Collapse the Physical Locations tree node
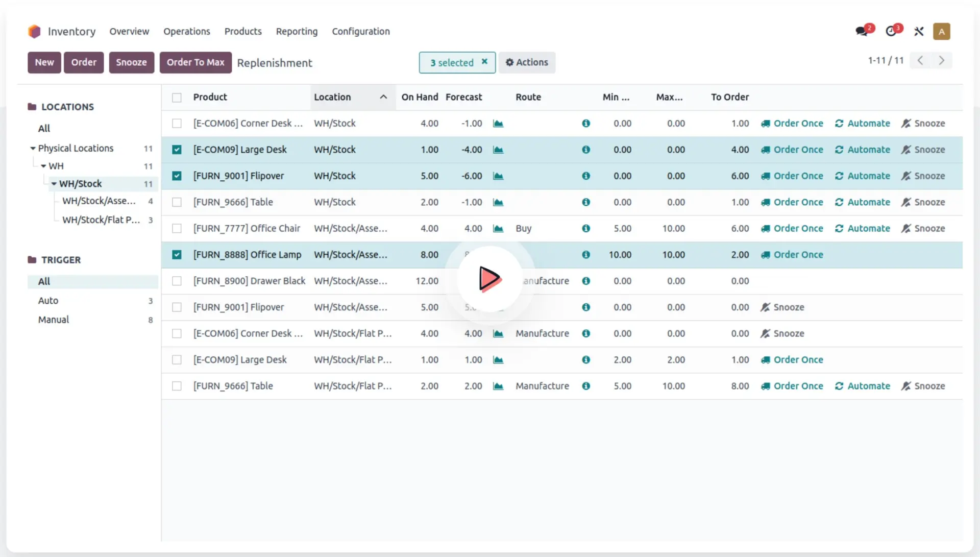 (33, 149)
